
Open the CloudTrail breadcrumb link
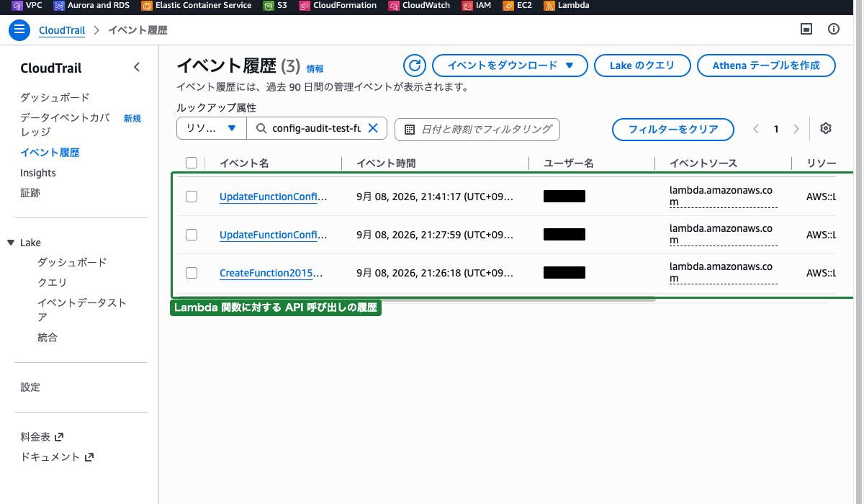[x=62, y=30]
